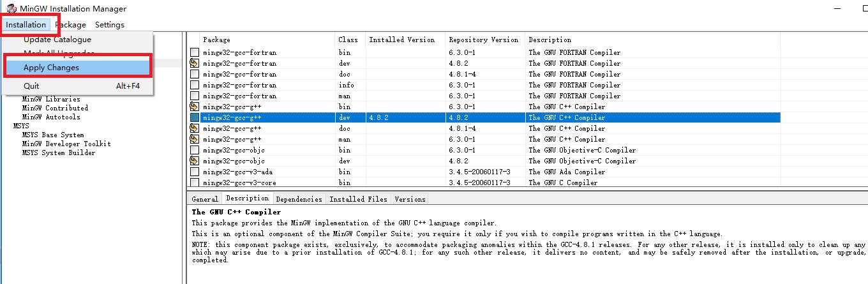Tick the checkbox for mingw32-gcc-fortran bin

[x=195, y=52]
